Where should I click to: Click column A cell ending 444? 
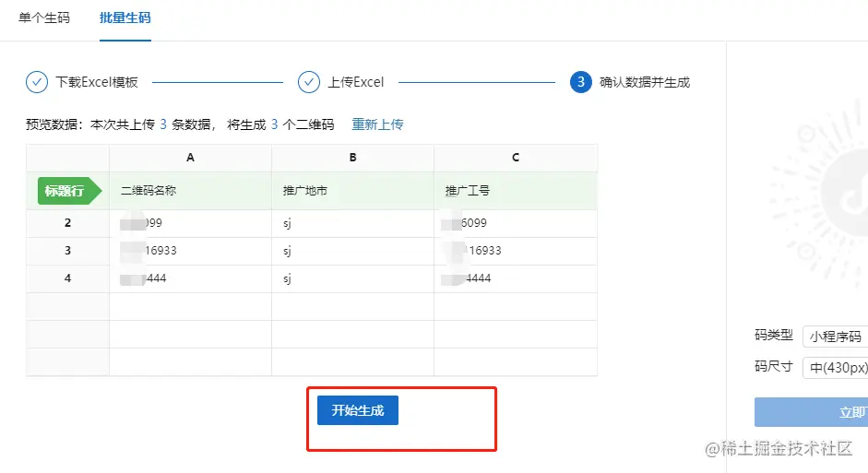(x=190, y=278)
